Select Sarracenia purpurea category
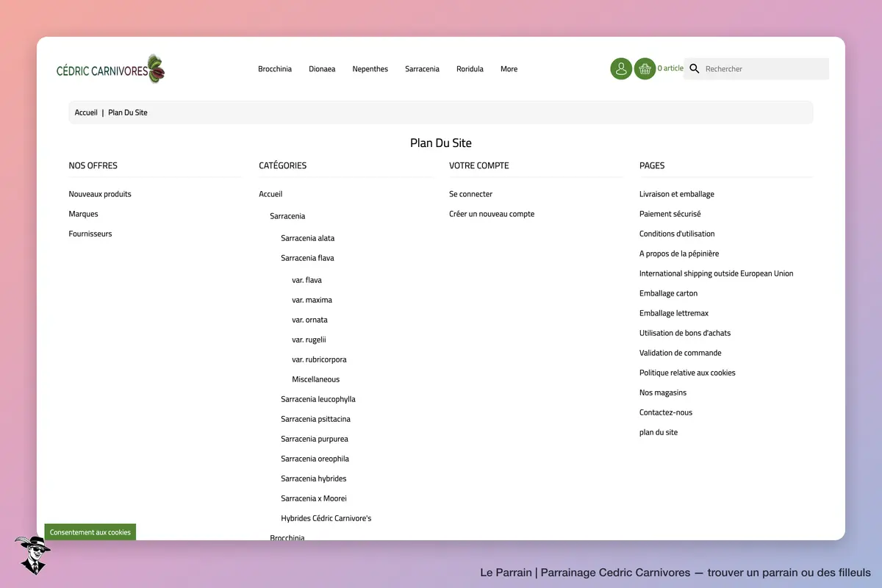This screenshot has width=882, height=588. point(315,439)
